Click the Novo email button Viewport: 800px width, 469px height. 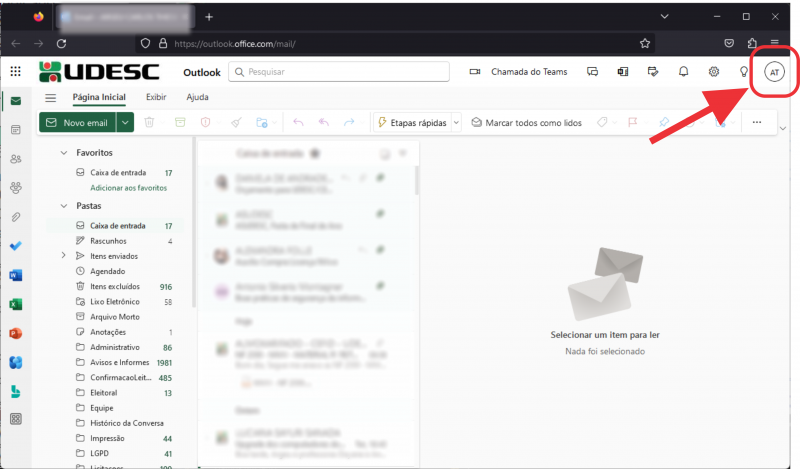77,122
